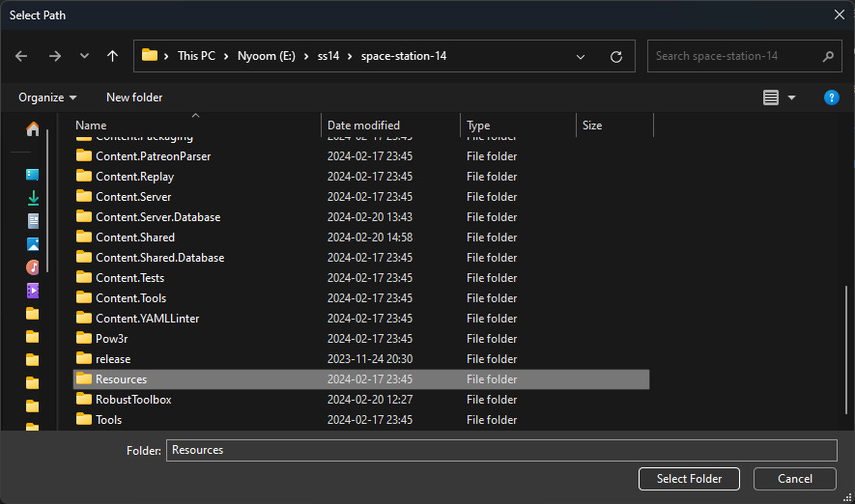The height and width of the screenshot is (504, 855).
Task: Create a New folder from the toolbar
Action: point(134,98)
